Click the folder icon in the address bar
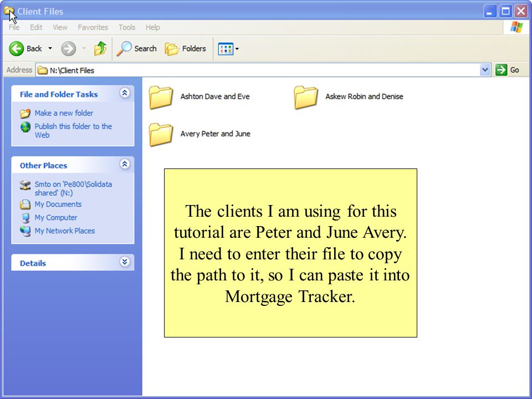The width and height of the screenshot is (532, 399). click(x=43, y=70)
